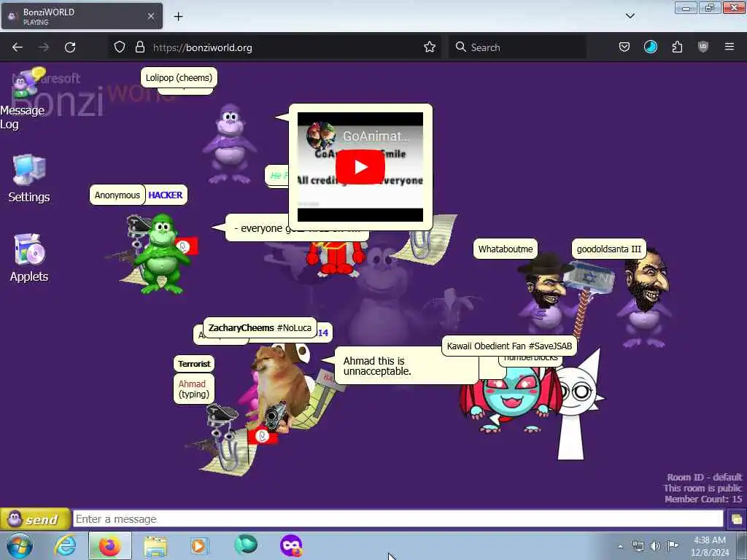
Task: Click the Lolipop (cheems) purple Bonzi
Action: pos(230,144)
